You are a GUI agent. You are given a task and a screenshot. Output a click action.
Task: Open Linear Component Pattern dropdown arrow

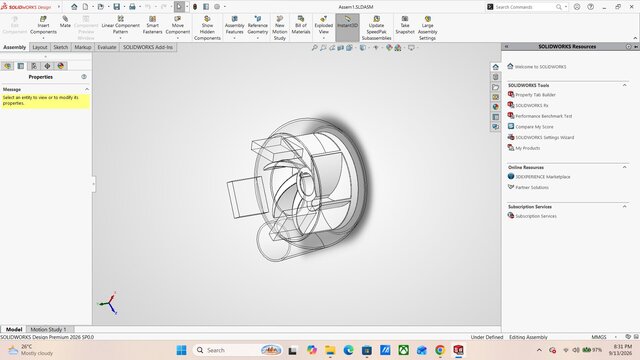[x=120, y=38]
